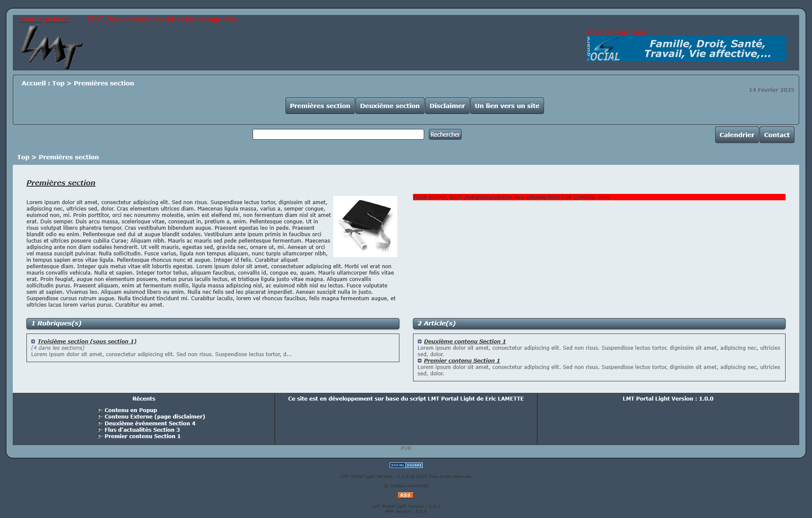Click bullet icon beside Deuxième contenu Section 1

(419, 342)
